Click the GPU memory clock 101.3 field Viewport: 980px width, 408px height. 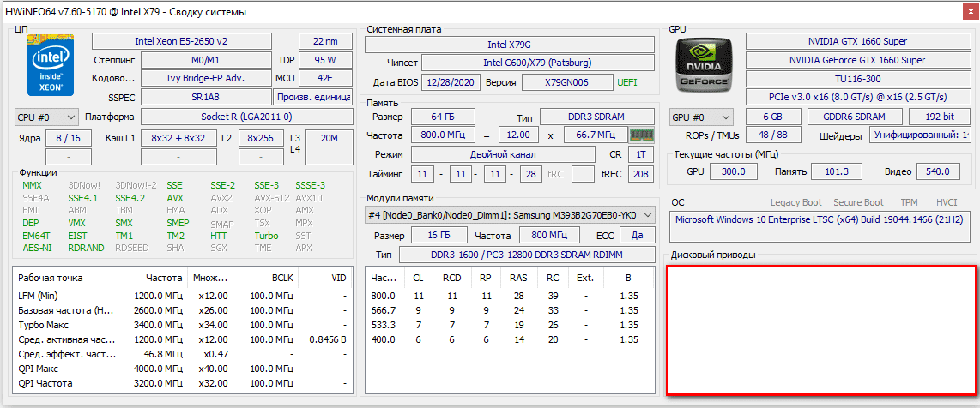838,171
